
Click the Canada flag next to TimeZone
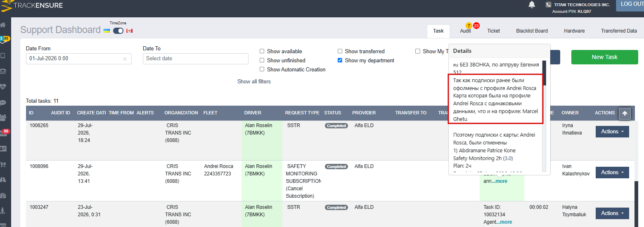click(129, 31)
